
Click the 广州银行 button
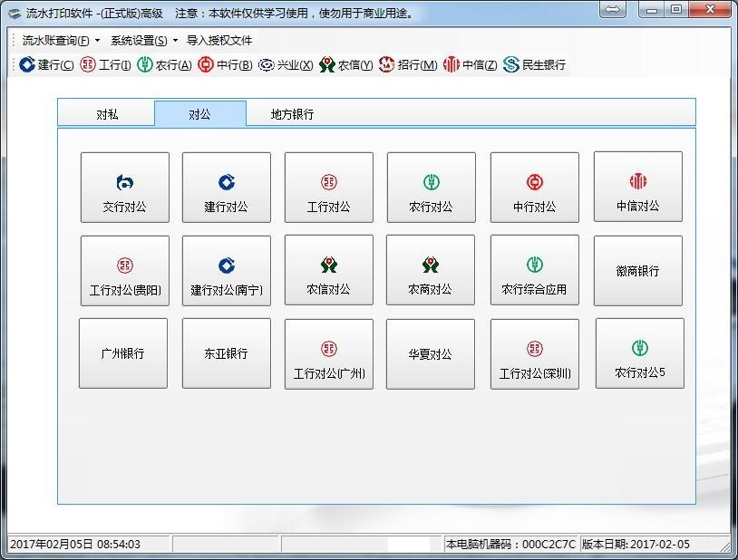(123, 353)
